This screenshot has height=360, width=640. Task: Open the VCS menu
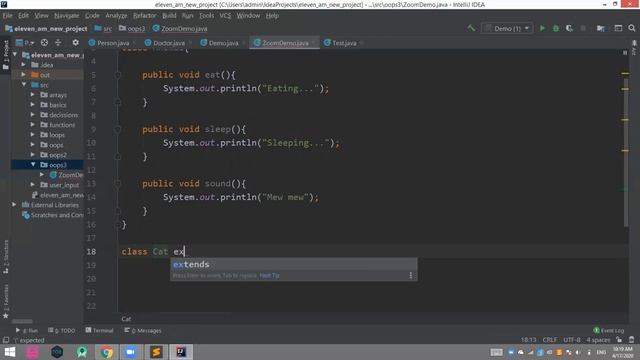coord(225,16)
